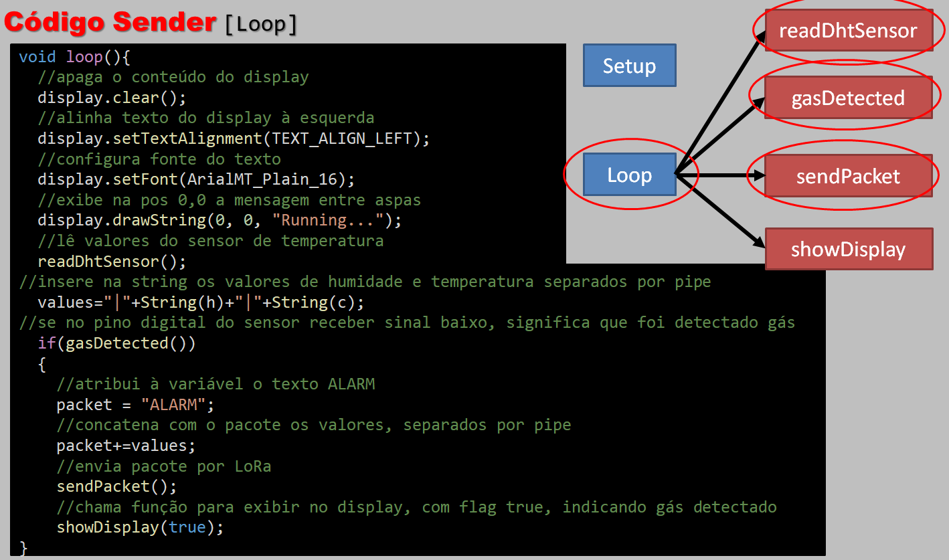949x560 pixels.
Task: Click the 'display.drawString(0, 0, "Running...");' line
Action: (x=220, y=220)
